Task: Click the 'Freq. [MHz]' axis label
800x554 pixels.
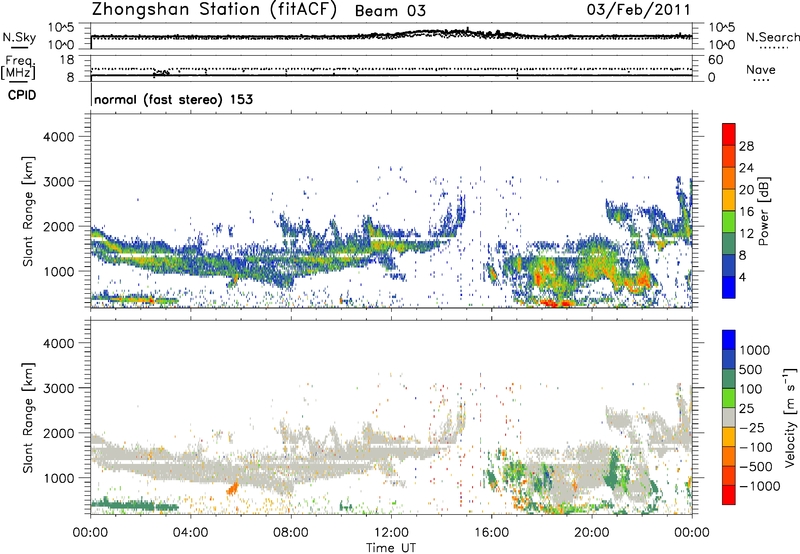Action: [x=18, y=67]
